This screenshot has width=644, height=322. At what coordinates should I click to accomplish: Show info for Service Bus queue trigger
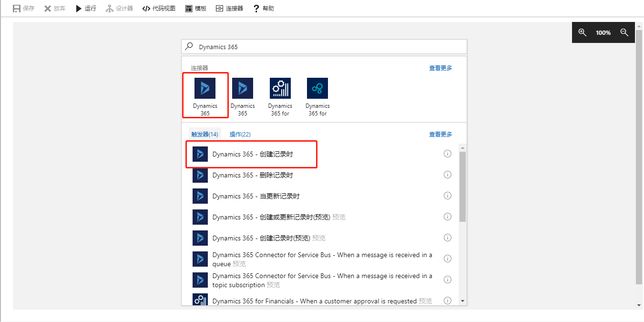point(447,259)
